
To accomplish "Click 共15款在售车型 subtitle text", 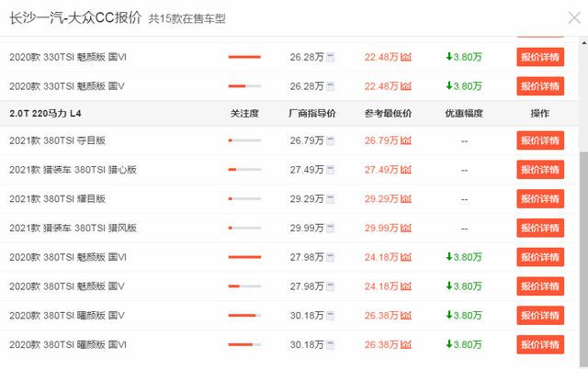I will click(187, 18).
